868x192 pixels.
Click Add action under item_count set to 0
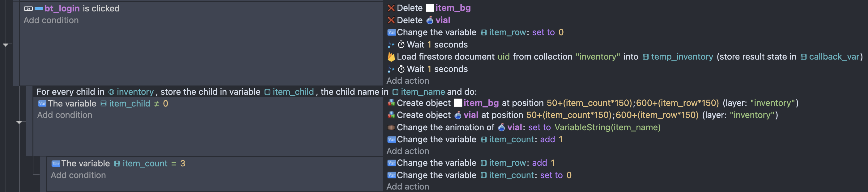point(407,187)
